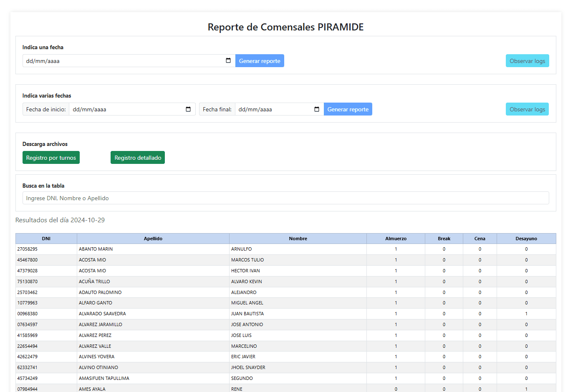Select DNI 00968380 in table

pyautogui.click(x=28, y=314)
